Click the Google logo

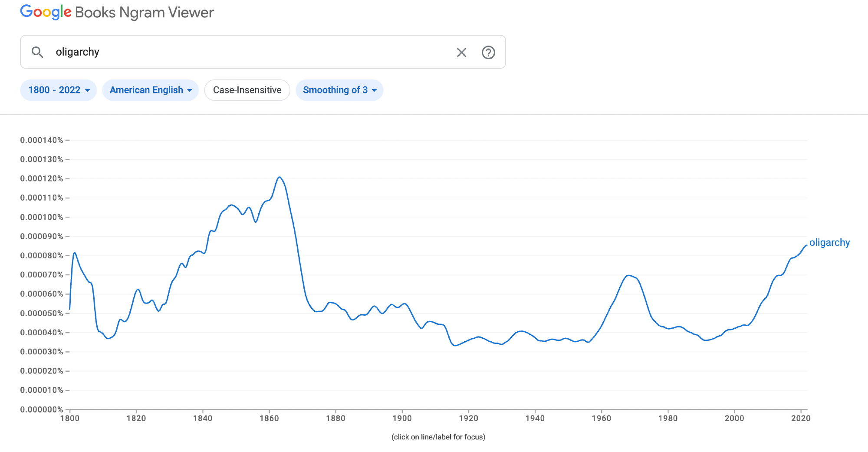46,12
